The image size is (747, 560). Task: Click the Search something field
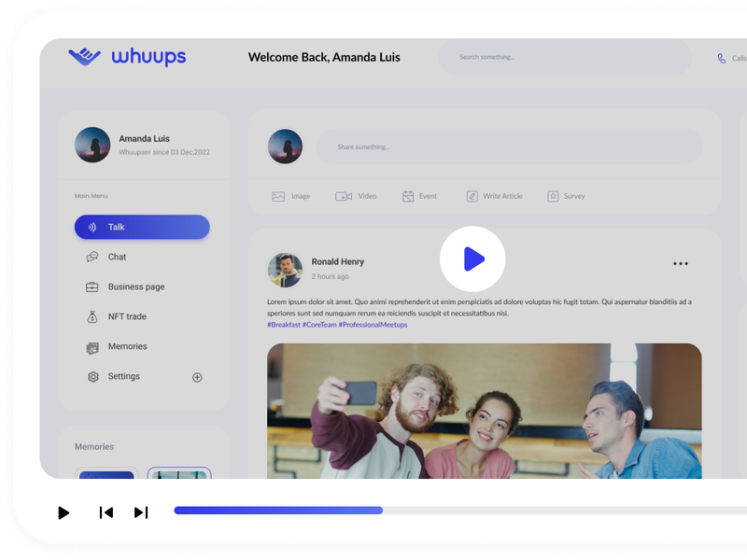coord(560,58)
